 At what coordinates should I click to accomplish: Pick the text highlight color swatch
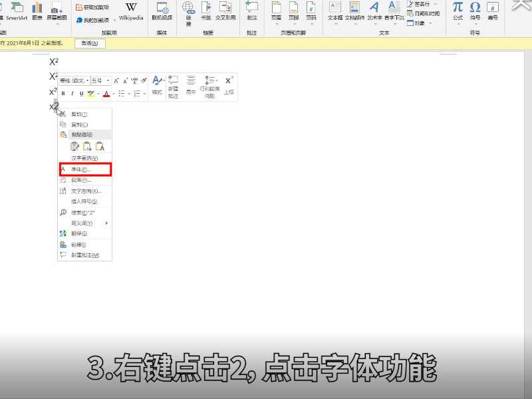click(91, 94)
